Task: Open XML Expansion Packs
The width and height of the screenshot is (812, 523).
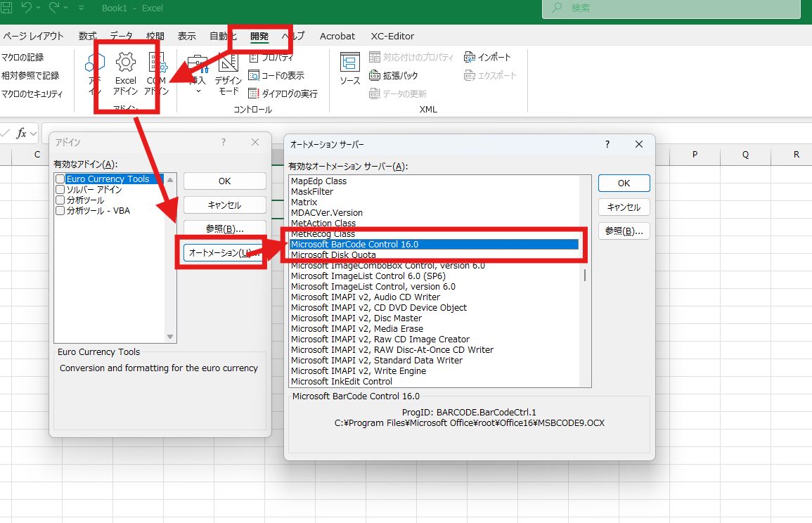Action: click(394, 76)
